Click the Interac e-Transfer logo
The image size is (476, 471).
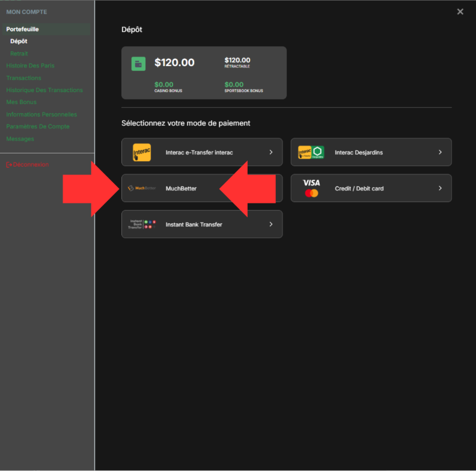(142, 153)
